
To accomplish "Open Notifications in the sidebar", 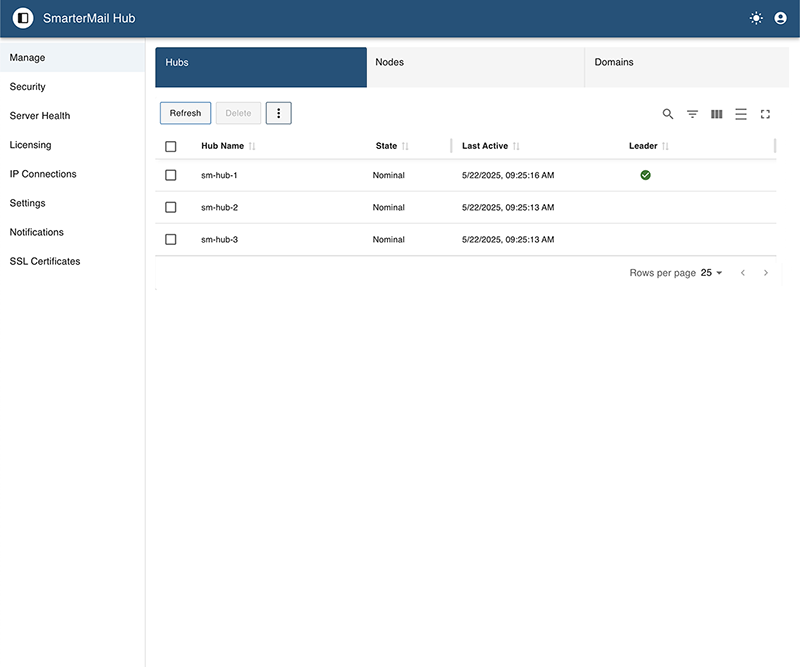I will [x=72, y=232].
